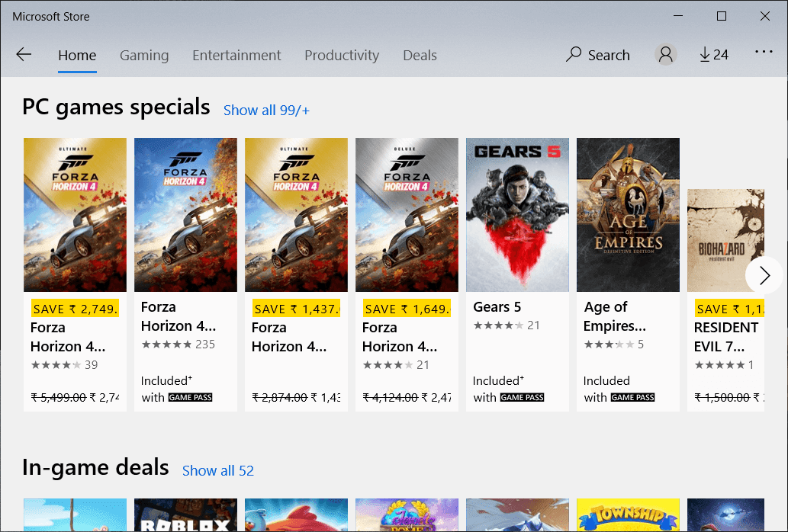788x532 pixels.
Task: Switch to the Entertainment tab
Action: (x=236, y=55)
